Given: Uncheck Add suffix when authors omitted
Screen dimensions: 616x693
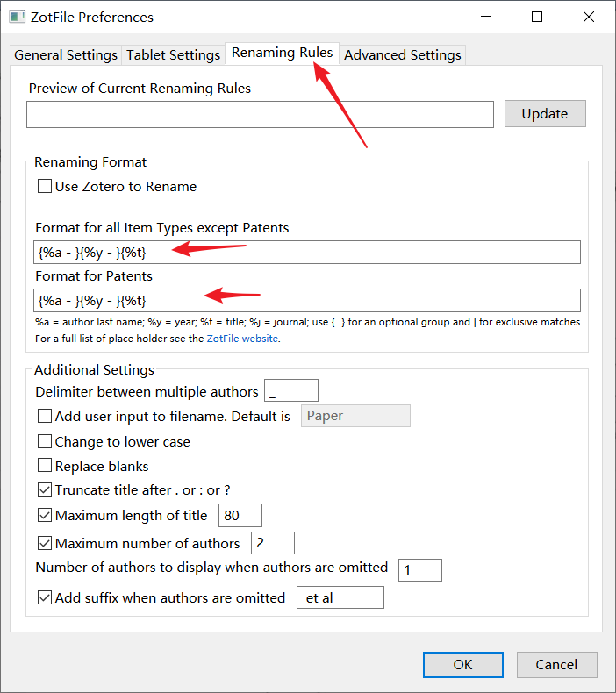Looking at the screenshot, I should click(45, 597).
